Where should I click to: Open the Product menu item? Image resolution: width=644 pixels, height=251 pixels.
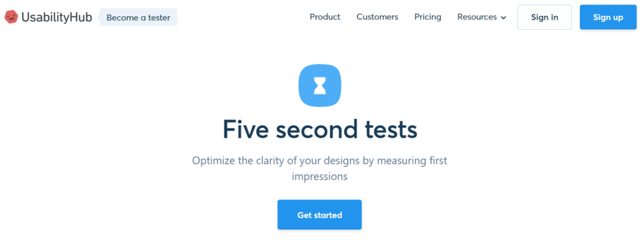tap(325, 17)
